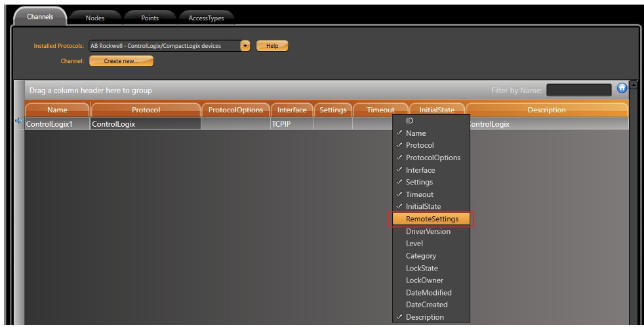Select the ControlLogix1 name cell
The image size is (644, 327).
pos(58,124)
